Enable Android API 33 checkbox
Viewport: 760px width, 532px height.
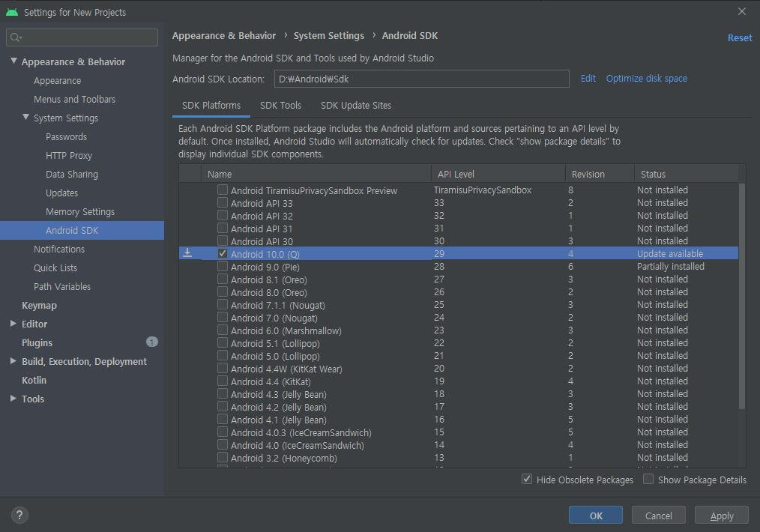[x=223, y=202]
